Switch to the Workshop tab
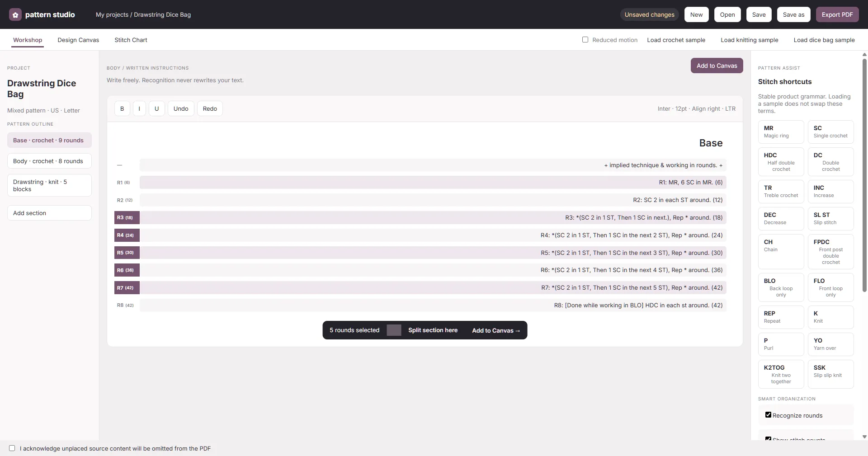This screenshot has height=456, width=868. tap(28, 40)
